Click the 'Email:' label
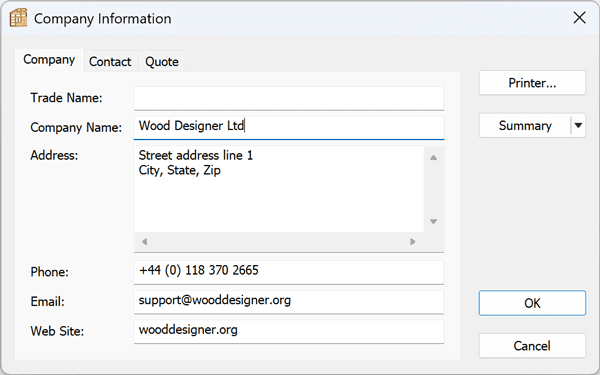Image resolution: width=600 pixels, height=375 pixels. 47,302
